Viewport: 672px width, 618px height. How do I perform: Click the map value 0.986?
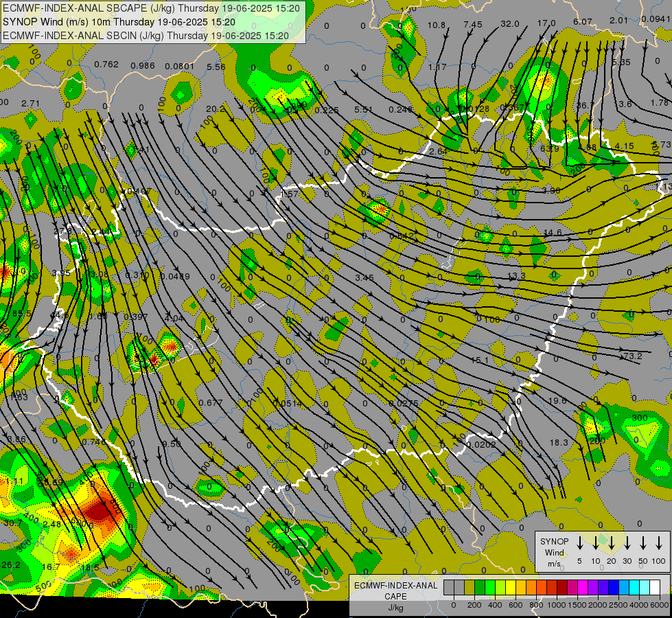(x=143, y=66)
